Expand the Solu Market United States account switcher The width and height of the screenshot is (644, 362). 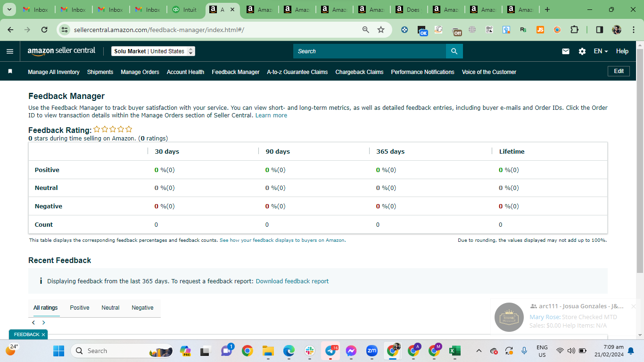153,51
